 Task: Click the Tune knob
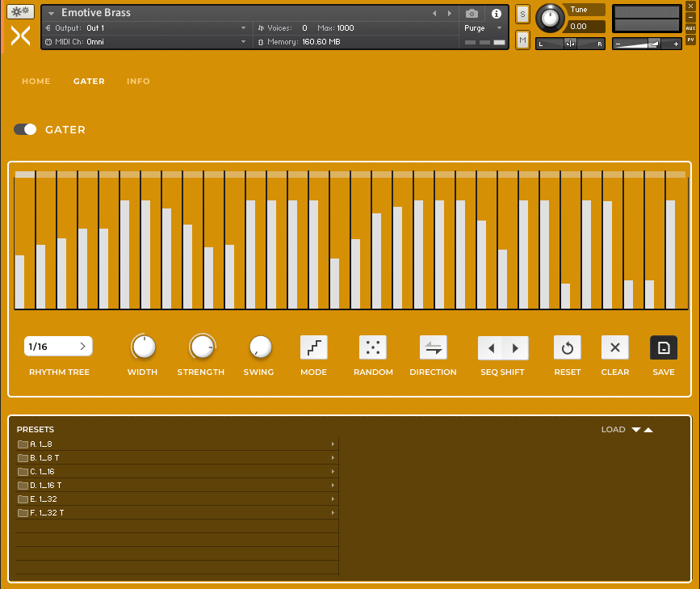[550, 19]
